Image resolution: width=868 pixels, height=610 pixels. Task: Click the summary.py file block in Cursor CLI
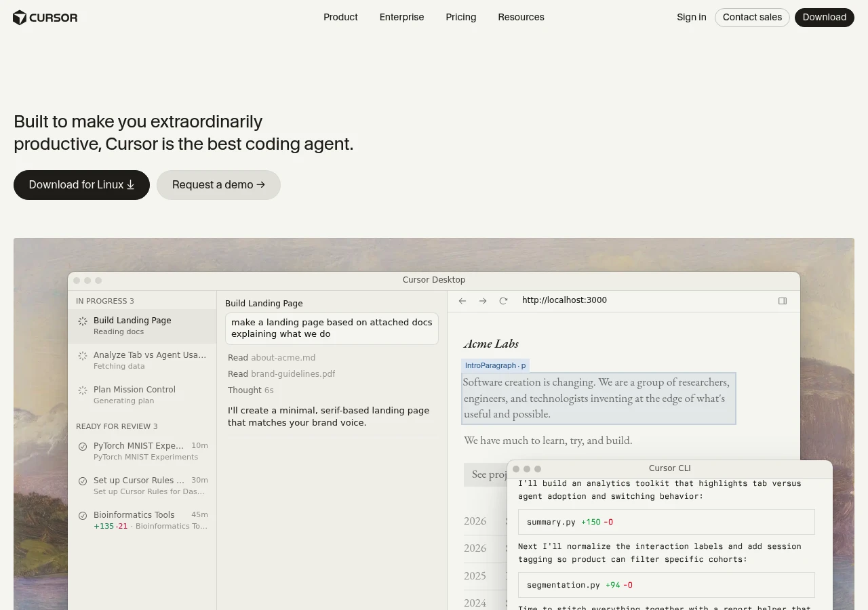tap(667, 522)
